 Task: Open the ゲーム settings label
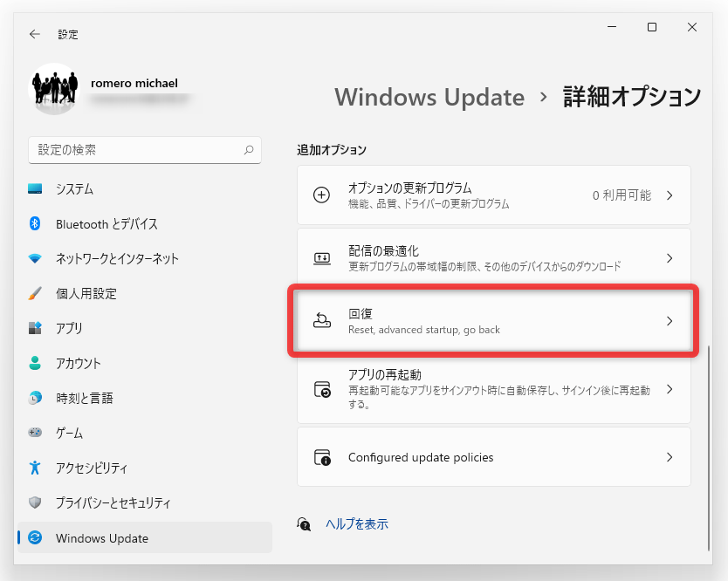pos(69,433)
